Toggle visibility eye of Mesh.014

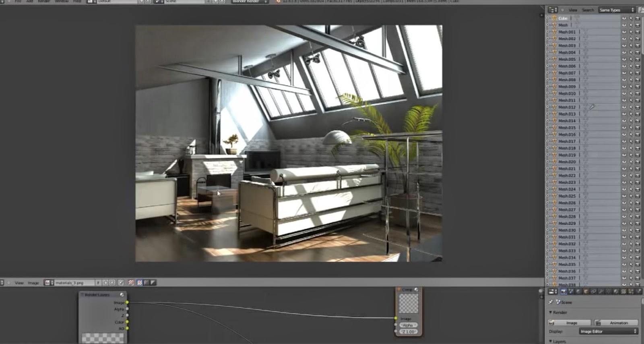tap(624, 121)
